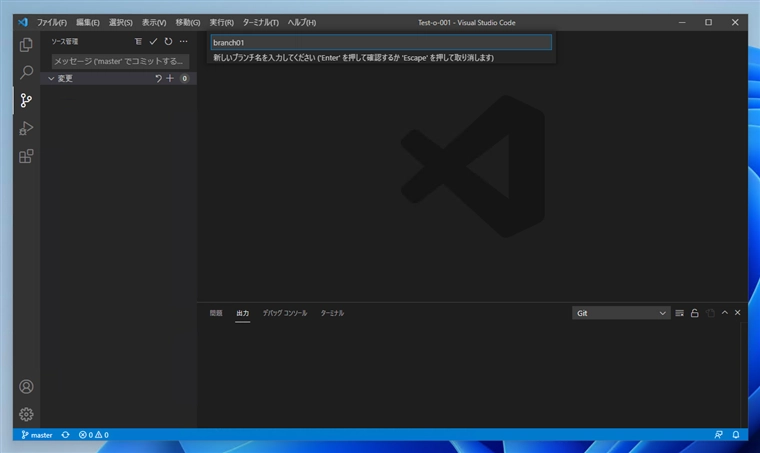Collapse the 変更 section chevron
Viewport: 760px width, 453px height.
[x=51, y=78]
